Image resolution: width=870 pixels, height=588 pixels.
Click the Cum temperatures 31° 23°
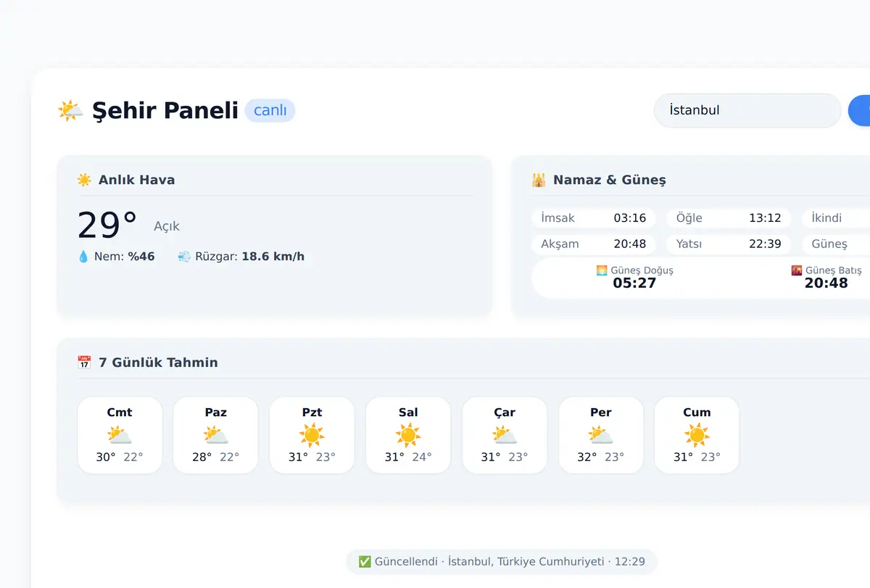click(697, 457)
